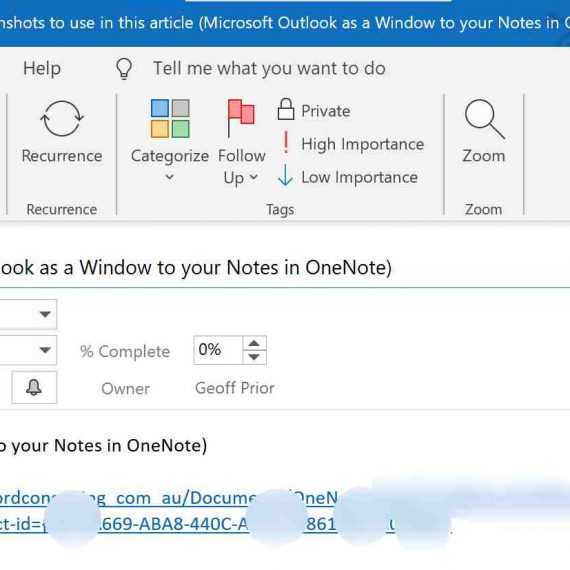
Task: Expand the Categorize dropdown chevron
Action: (x=169, y=177)
